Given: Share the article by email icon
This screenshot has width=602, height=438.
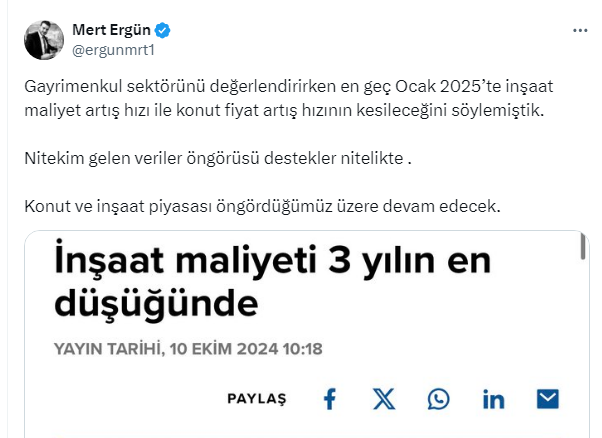Looking at the screenshot, I should coord(548,399).
